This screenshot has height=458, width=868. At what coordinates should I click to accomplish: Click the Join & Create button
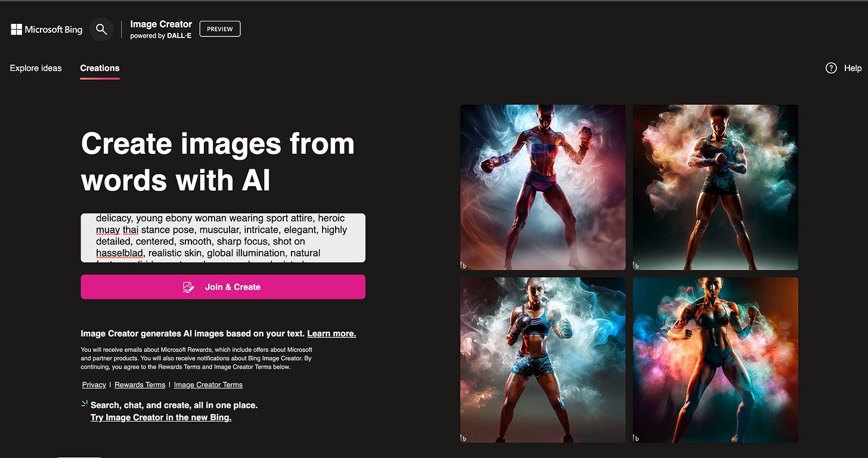click(223, 287)
